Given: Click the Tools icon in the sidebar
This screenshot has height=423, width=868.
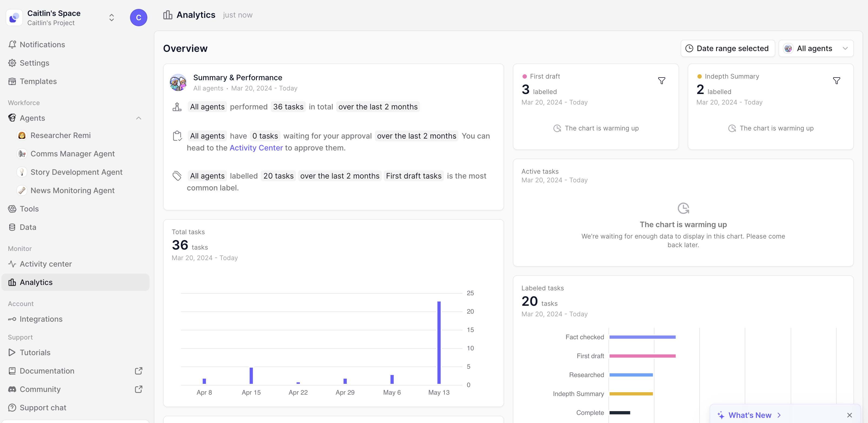Looking at the screenshot, I should pos(12,209).
